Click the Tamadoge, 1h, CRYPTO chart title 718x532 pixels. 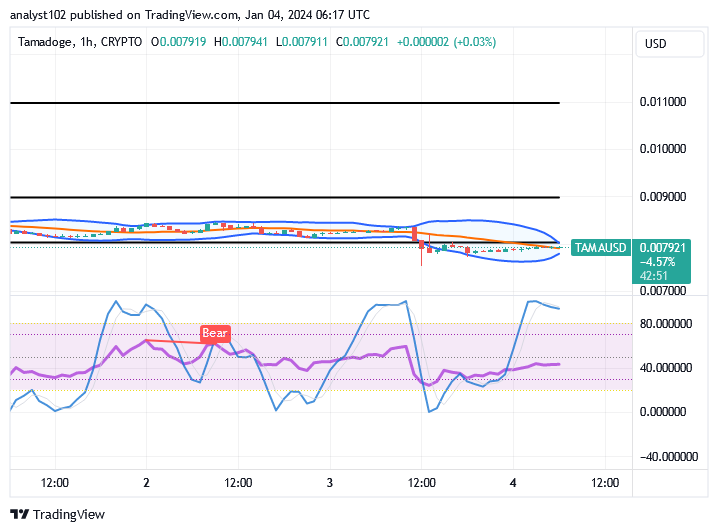coord(80,42)
